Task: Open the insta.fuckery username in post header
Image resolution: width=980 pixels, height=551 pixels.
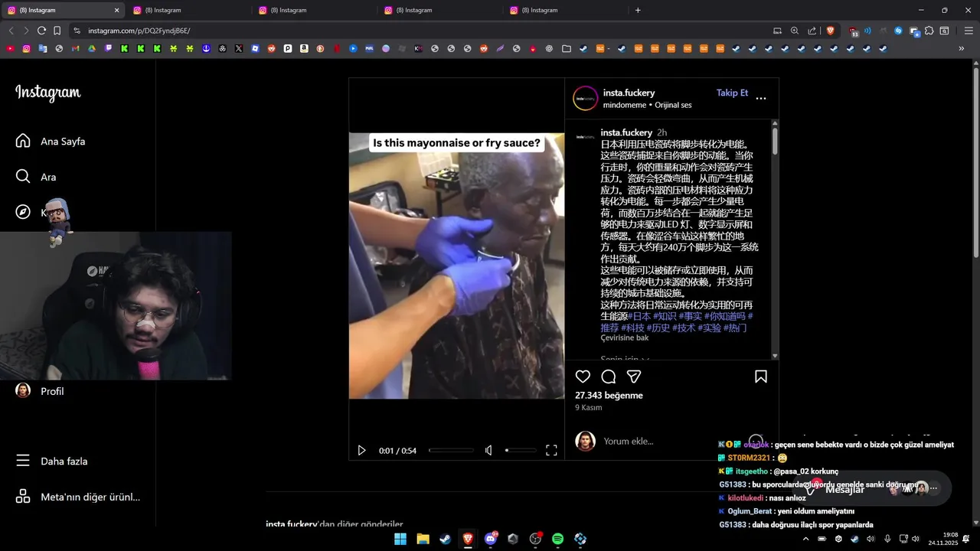Action: pyautogui.click(x=629, y=93)
